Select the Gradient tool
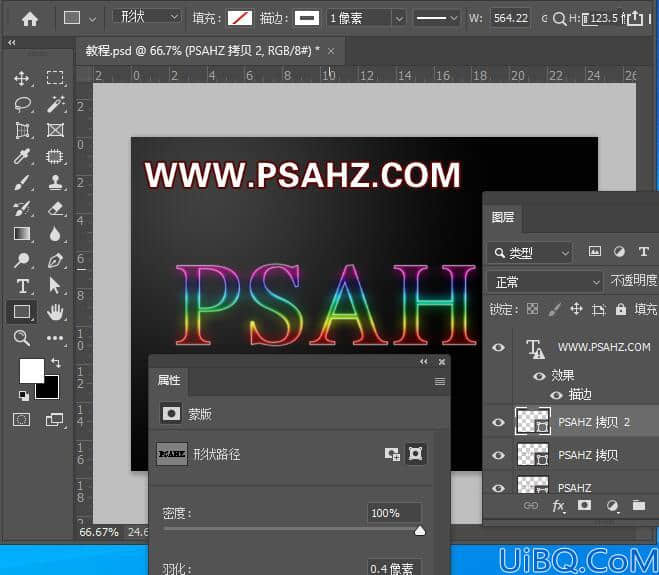 pyautogui.click(x=22, y=234)
